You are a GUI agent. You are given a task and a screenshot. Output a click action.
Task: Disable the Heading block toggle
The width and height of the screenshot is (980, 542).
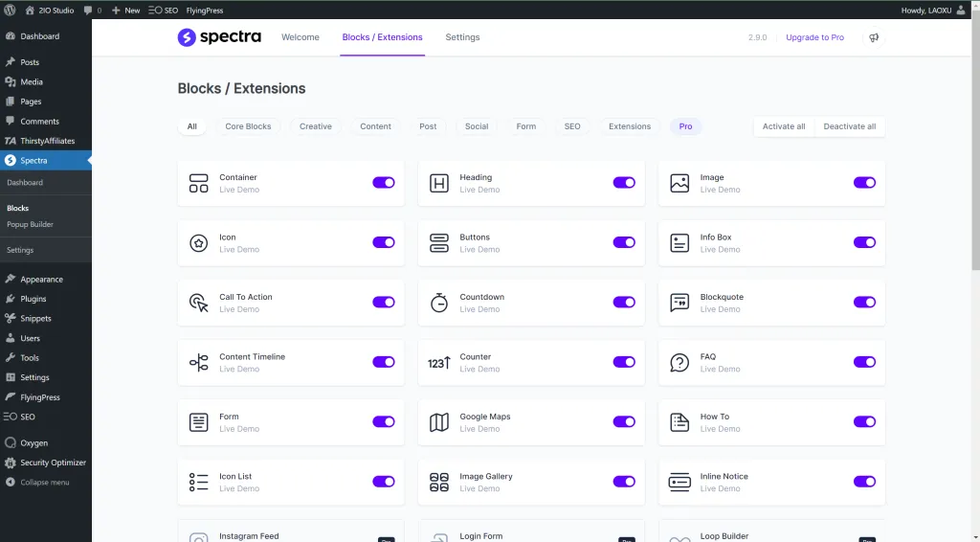click(624, 183)
